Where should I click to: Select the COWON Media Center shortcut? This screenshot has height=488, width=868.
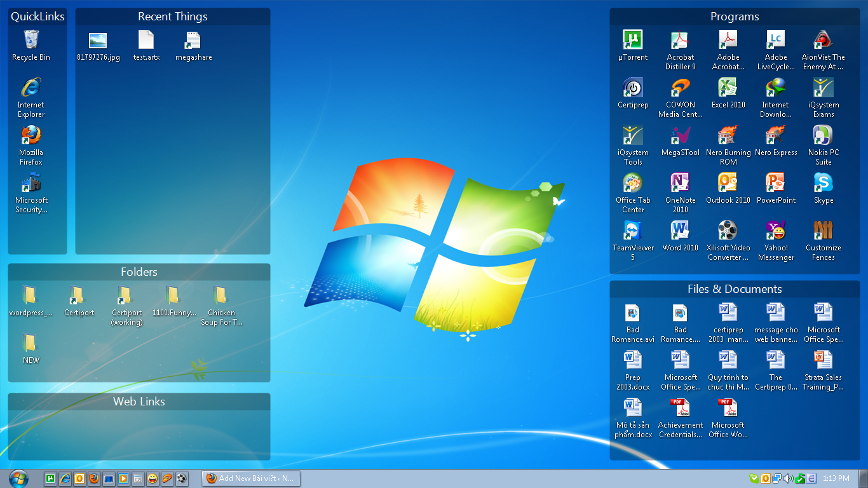681,98
